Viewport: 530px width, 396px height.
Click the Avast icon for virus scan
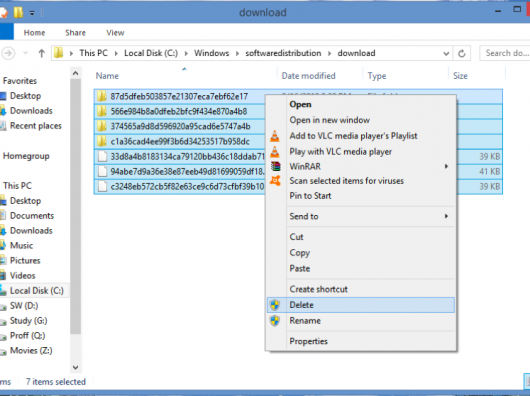pyautogui.click(x=275, y=181)
